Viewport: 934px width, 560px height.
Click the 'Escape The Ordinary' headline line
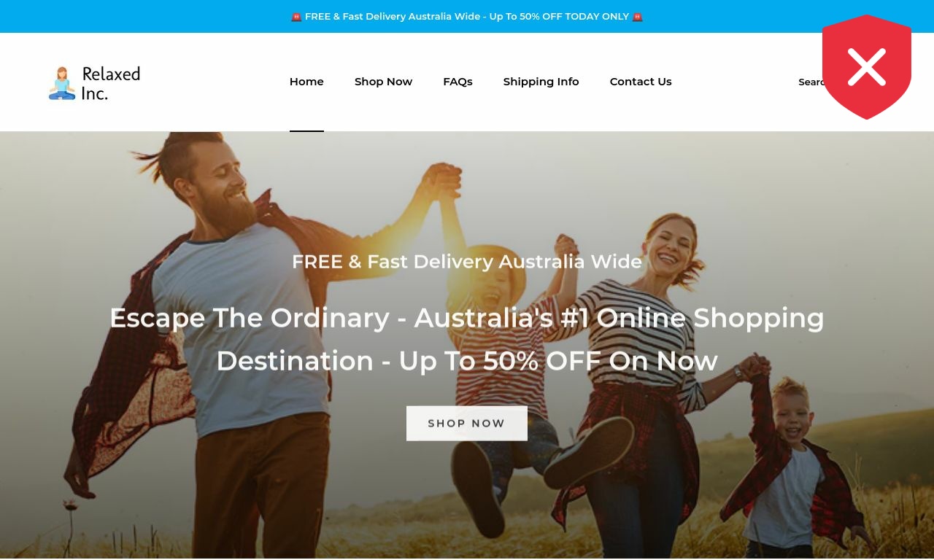click(x=467, y=318)
